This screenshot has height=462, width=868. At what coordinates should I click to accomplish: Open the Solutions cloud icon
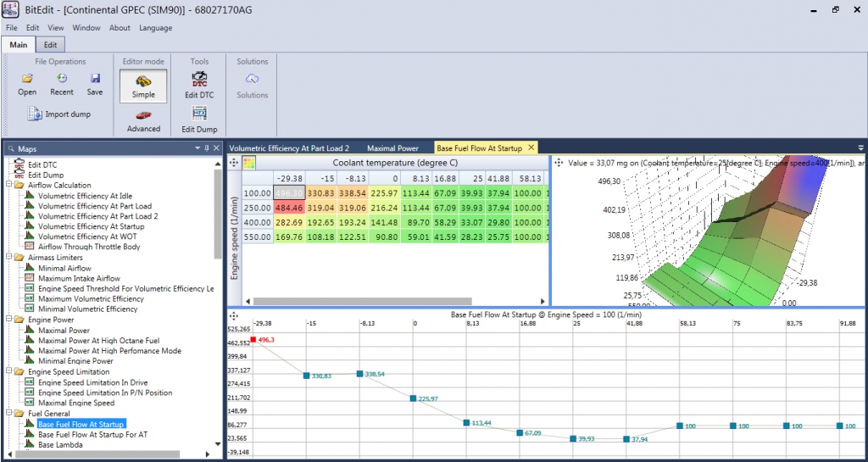coord(253,79)
